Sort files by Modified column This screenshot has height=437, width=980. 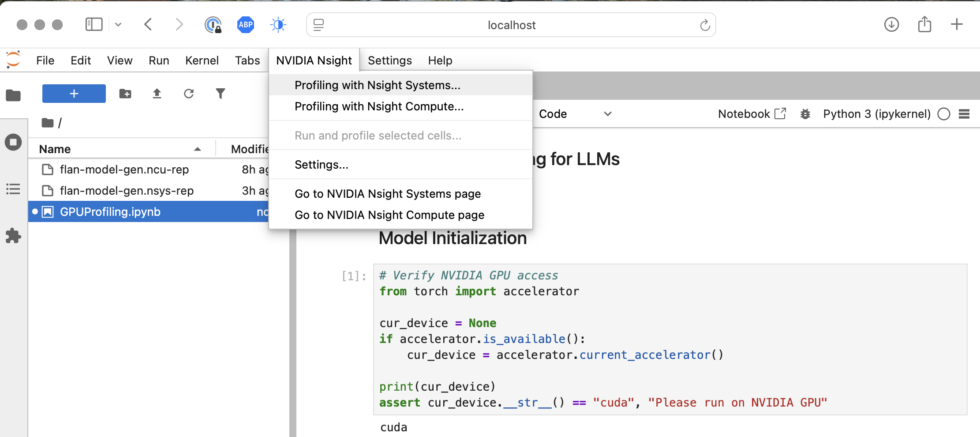click(249, 149)
